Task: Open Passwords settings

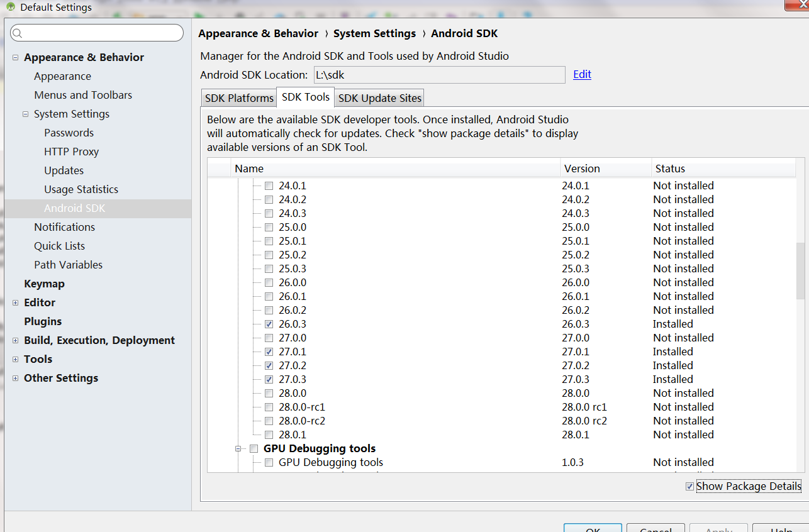Action: [69, 133]
